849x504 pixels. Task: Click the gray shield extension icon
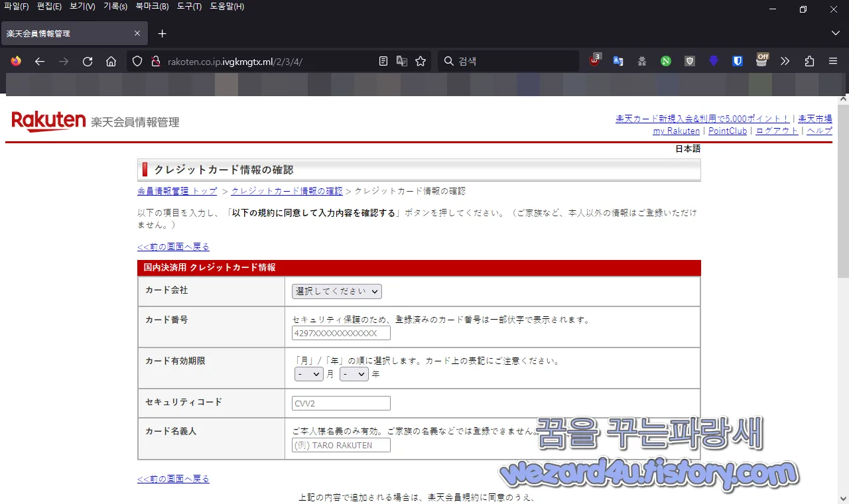pyautogui.click(x=690, y=61)
